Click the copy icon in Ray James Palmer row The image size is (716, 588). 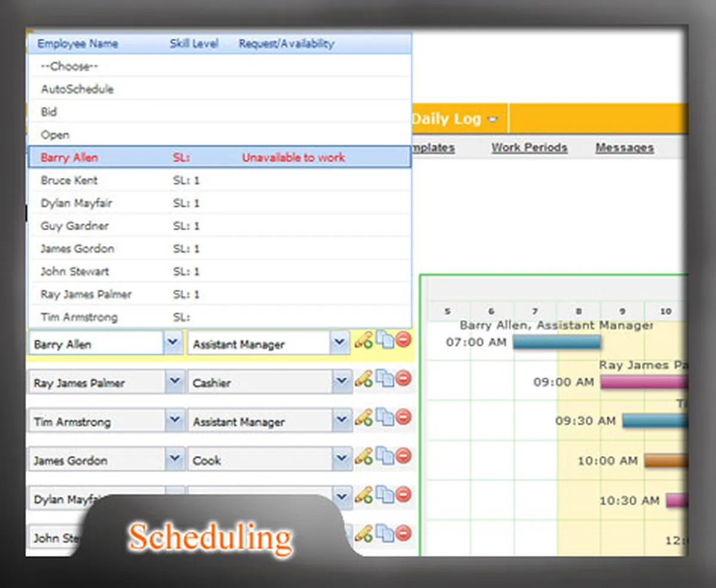point(384,378)
